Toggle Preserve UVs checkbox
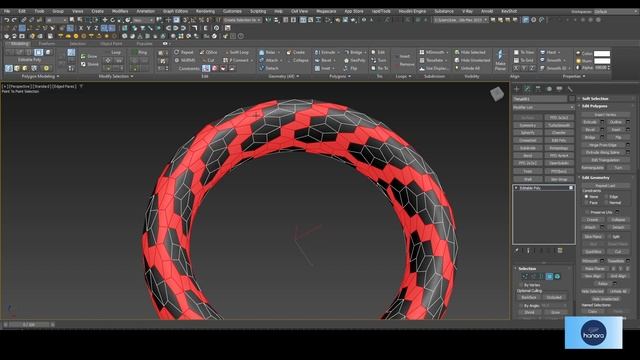The height and width of the screenshot is (360, 640). [x=588, y=212]
